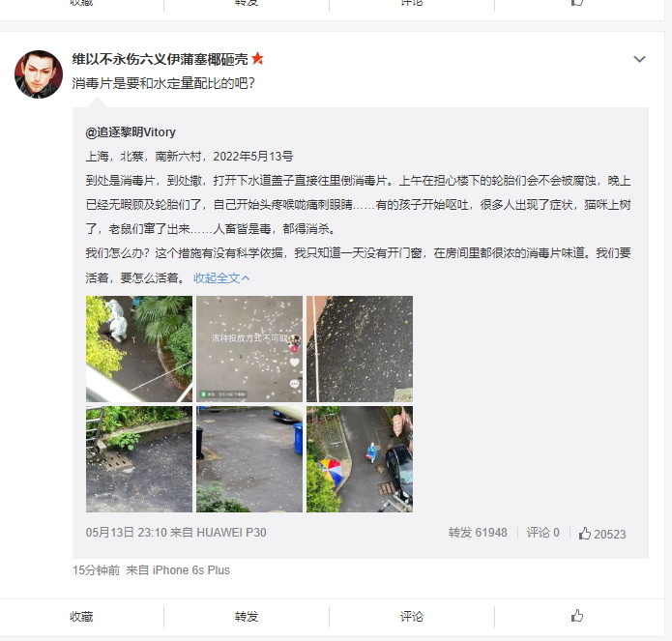Open username 维以不永伤六义伊蒲塞椰砸壳
This screenshot has width=672, height=641.
pos(160,59)
